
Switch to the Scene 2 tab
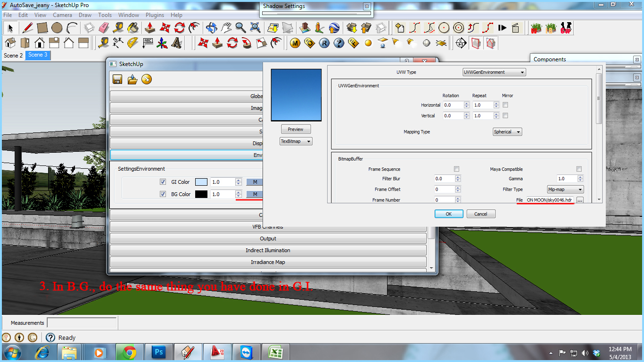[x=13, y=55]
